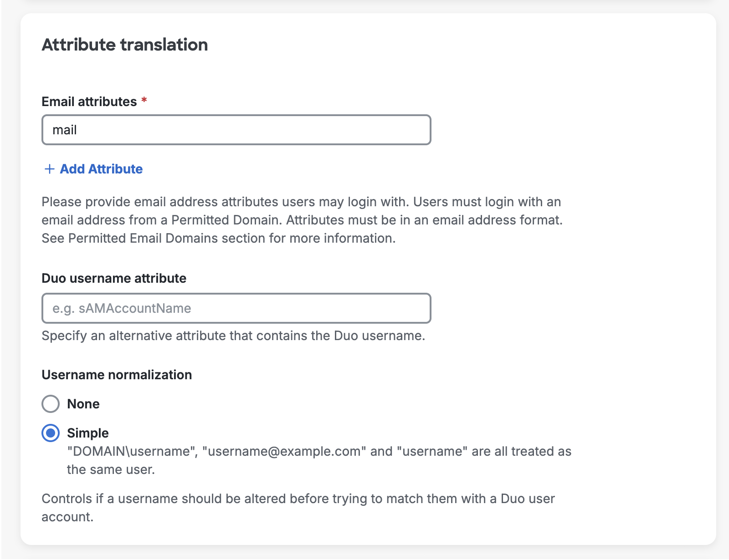Click the Duo username attribute label
Screen dimensions: 729x560
pos(113,278)
